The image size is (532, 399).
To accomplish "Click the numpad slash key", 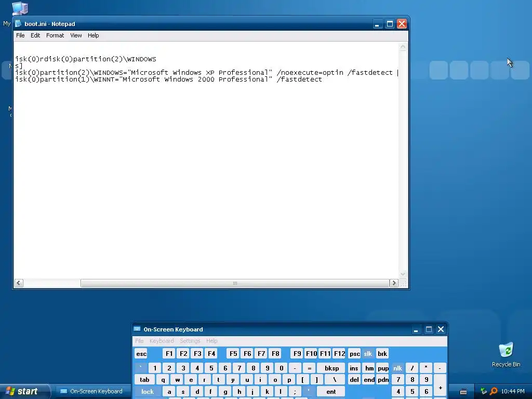I will 412,368.
